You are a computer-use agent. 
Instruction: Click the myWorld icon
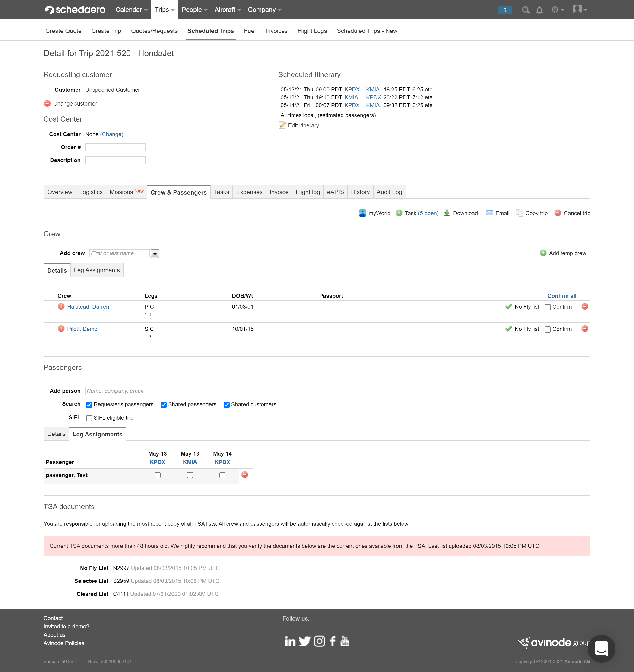point(362,213)
